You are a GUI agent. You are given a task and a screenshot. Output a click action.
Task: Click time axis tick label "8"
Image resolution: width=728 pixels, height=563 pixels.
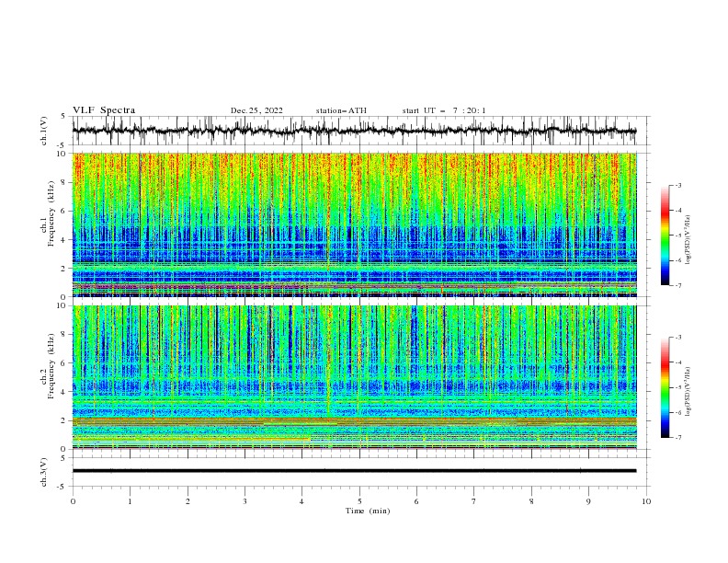(531, 501)
